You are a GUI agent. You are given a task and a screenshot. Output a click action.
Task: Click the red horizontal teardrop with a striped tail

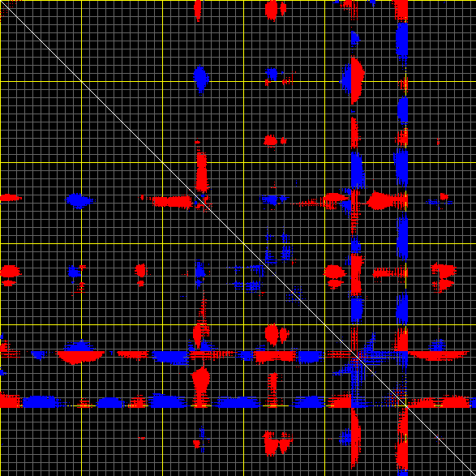386,200
